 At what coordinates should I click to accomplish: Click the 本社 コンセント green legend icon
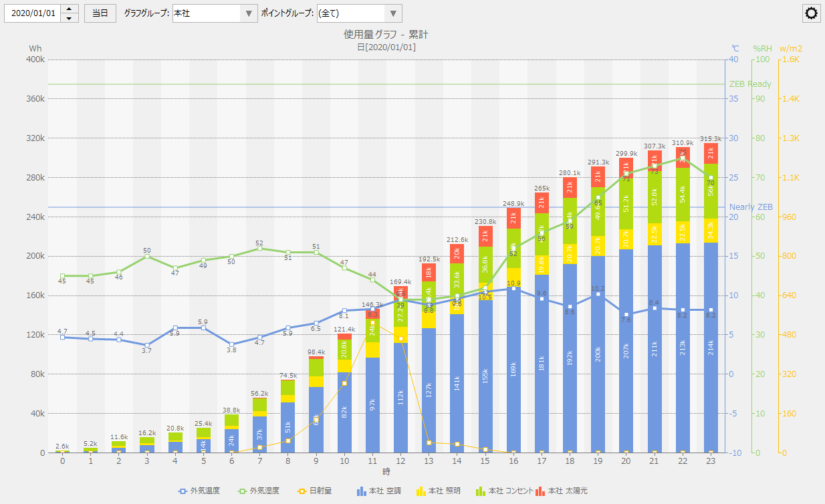point(480,491)
